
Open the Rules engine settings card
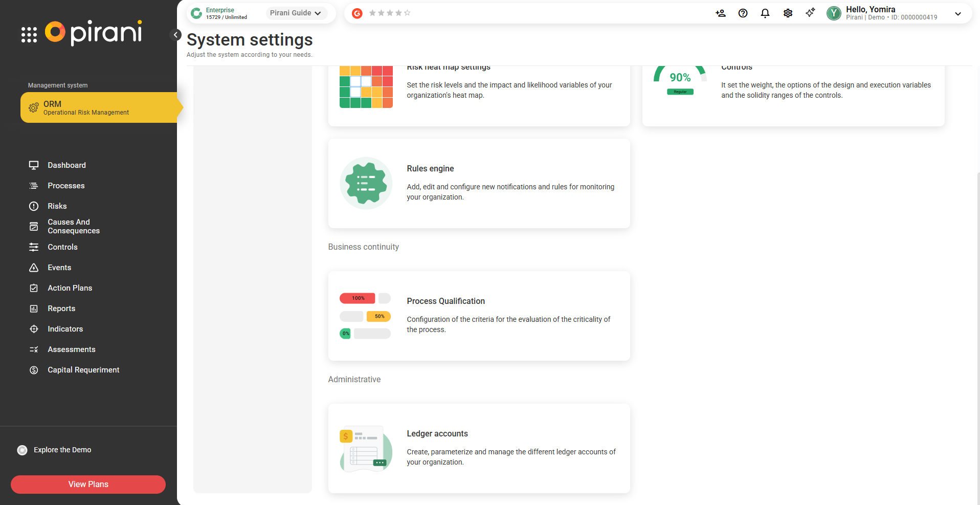coord(479,183)
